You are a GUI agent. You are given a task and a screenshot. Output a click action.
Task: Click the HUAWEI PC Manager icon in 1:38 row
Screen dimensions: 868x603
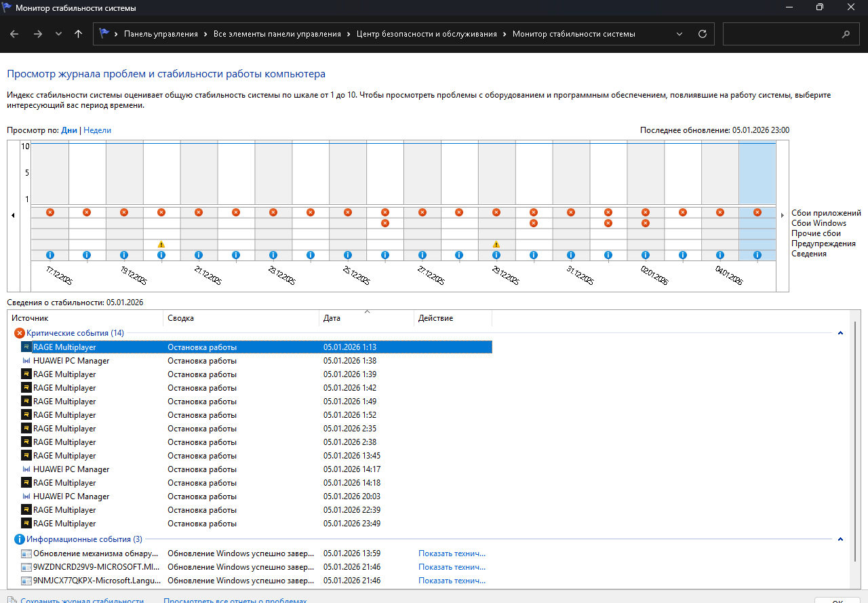(26, 361)
